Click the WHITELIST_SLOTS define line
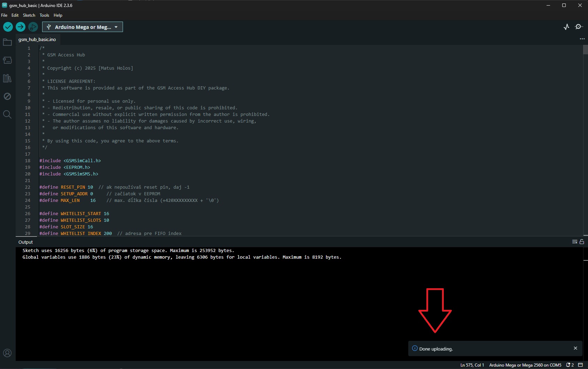Image resolution: width=588 pixels, height=369 pixels. 74,220
